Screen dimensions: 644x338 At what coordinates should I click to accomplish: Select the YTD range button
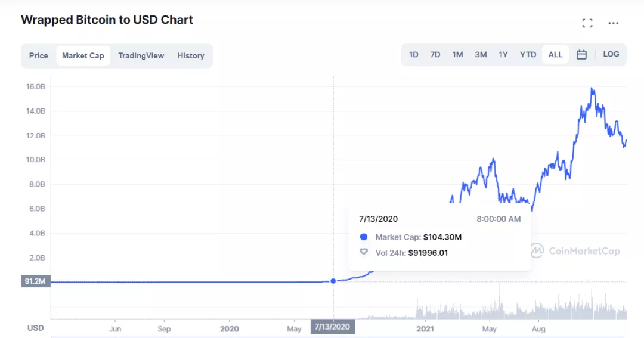[528, 55]
